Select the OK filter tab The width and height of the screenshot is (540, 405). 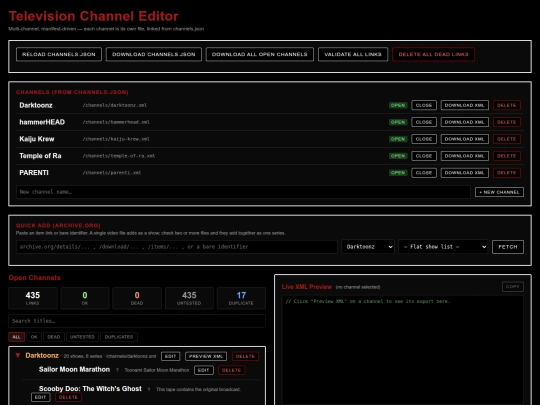pos(34,337)
